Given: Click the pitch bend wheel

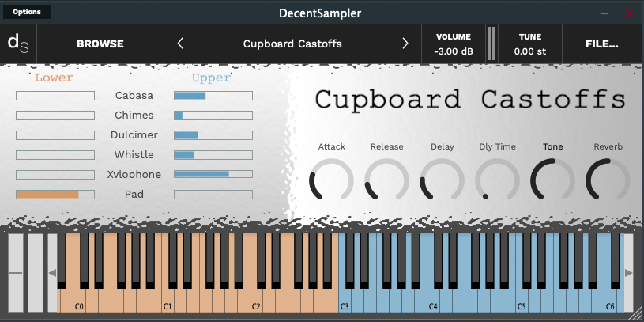Looking at the screenshot, I should [16, 273].
